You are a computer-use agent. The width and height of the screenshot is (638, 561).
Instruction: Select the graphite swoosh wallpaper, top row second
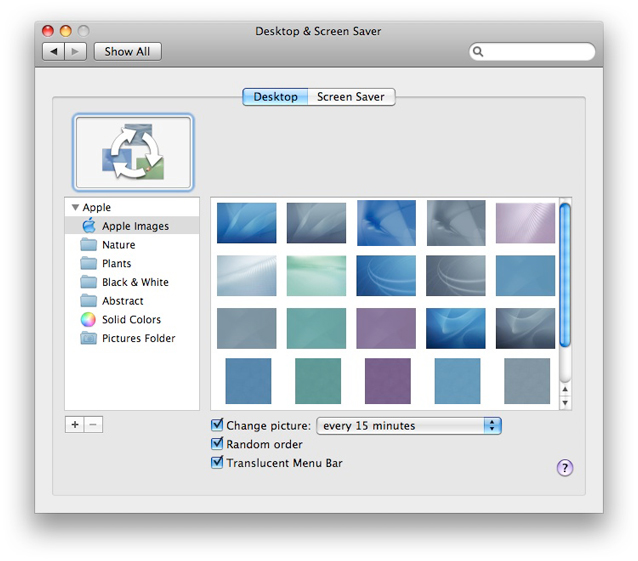(x=316, y=223)
